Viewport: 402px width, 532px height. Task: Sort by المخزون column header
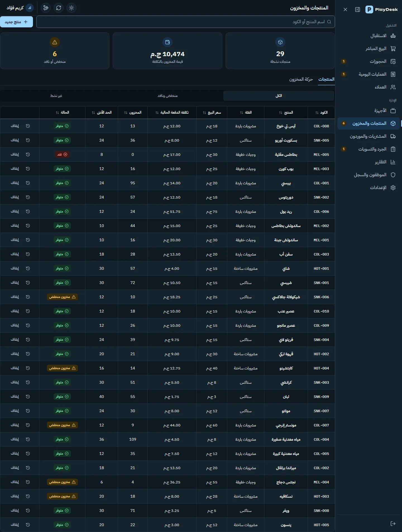click(133, 113)
